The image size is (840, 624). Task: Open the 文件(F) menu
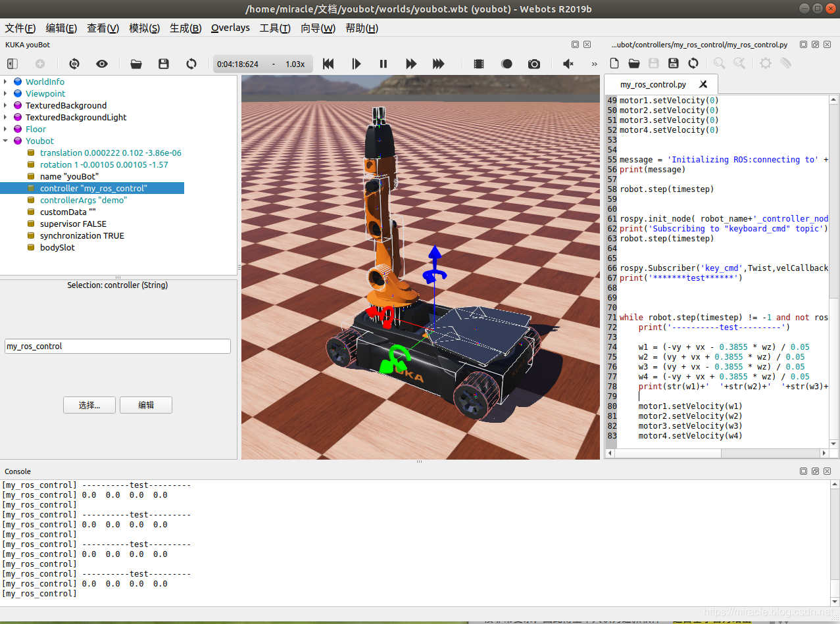pyautogui.click(x=20, y=28)
